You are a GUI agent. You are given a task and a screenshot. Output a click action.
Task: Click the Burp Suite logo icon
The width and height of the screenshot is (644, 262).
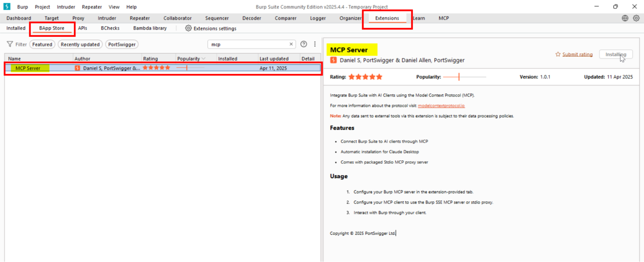point(7,6)
